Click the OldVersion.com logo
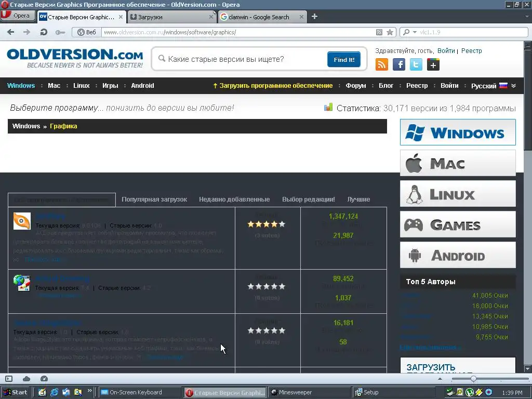 pos(75,58)
